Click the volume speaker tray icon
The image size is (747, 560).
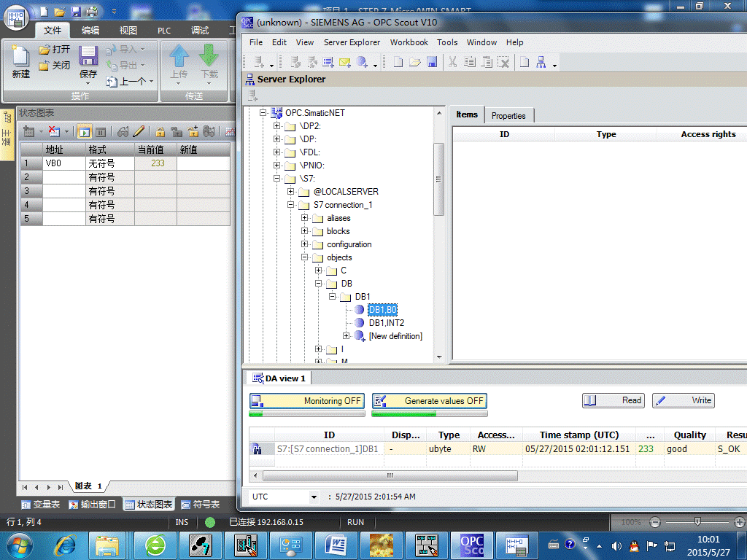point(616,545)
